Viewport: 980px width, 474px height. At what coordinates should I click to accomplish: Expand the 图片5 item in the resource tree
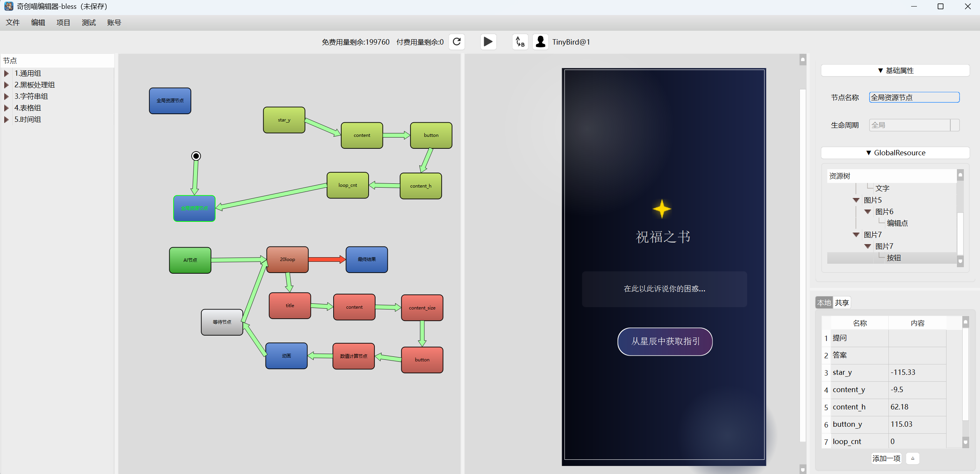pos(856,200)
